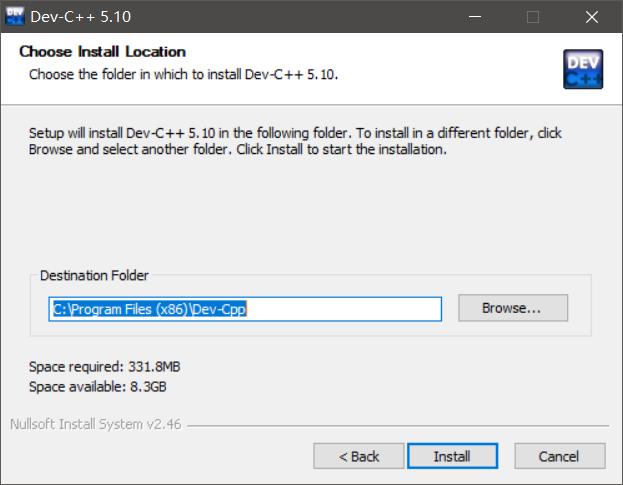Click the Nullsoft Install System v2.46 label
Viewport: 623px width, 485px height.
click(x=96, y=424)
